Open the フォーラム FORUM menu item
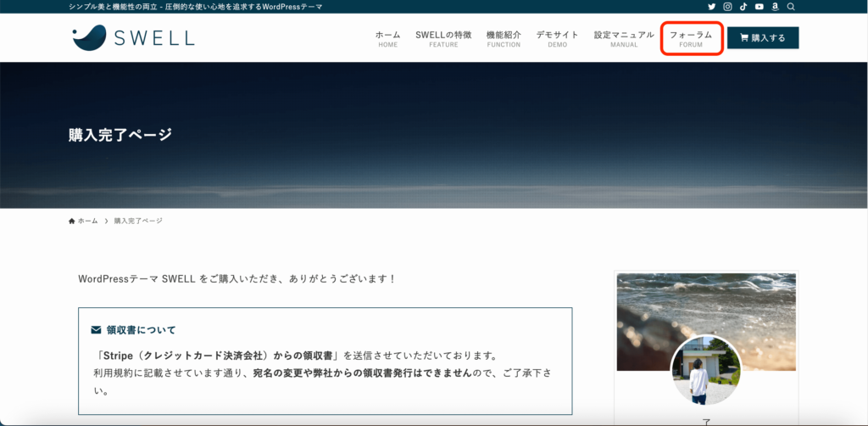 (691, 39)
